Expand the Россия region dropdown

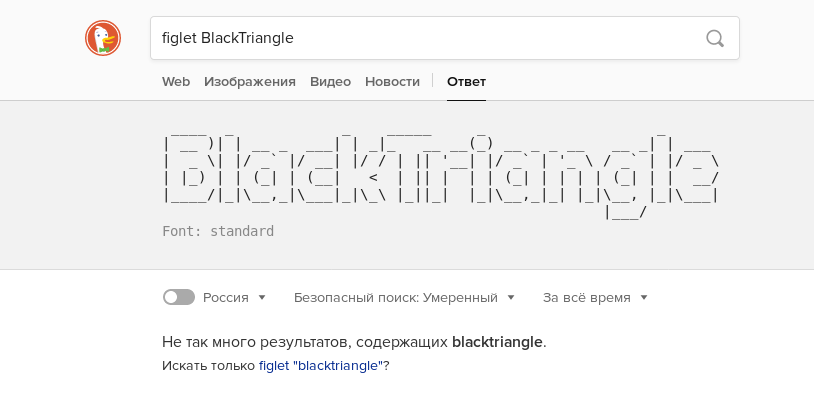point(234,297)
